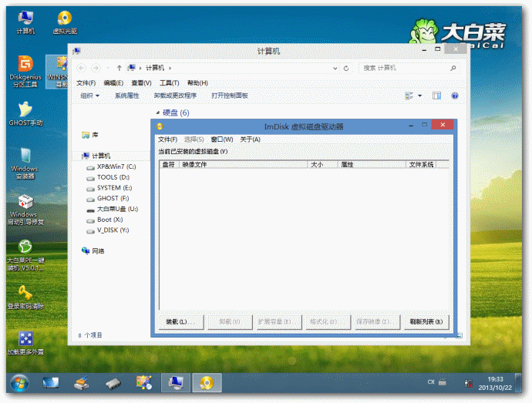Open Explorer 工具(T) menu
The height and width of the screenshot is (403, 532).
coord(170,83)
